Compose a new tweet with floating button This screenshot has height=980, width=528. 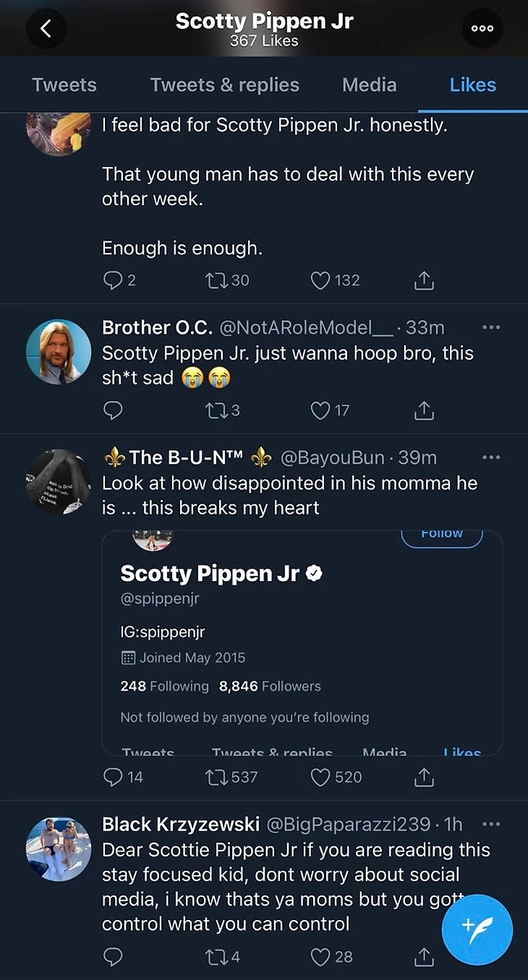click(477, 930)
